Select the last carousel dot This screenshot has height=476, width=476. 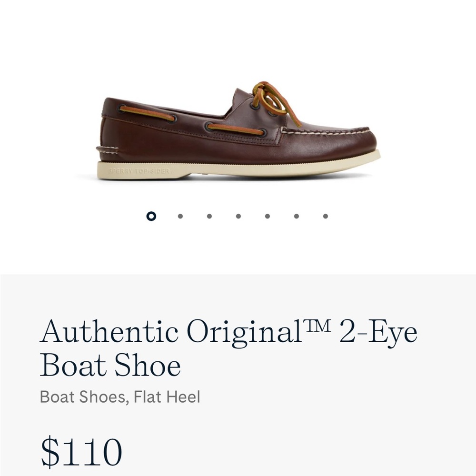click(x=325, y=217)
